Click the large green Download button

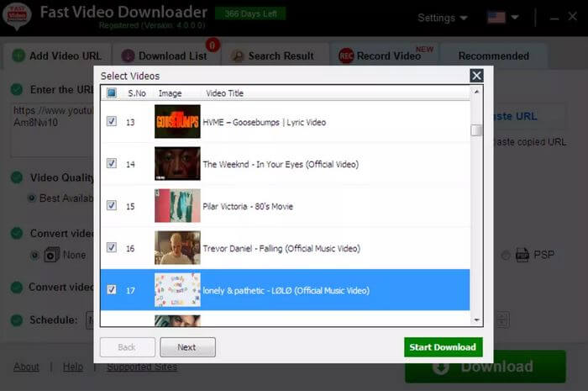point(486,367)
